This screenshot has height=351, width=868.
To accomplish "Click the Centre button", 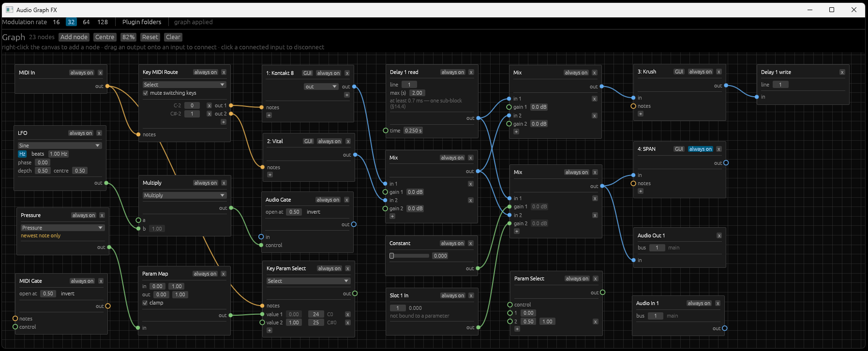I will coord(105,37).
